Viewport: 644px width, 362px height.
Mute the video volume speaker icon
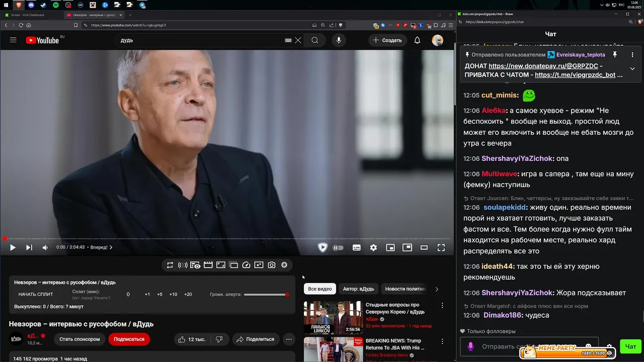click(x=45, y=247)
